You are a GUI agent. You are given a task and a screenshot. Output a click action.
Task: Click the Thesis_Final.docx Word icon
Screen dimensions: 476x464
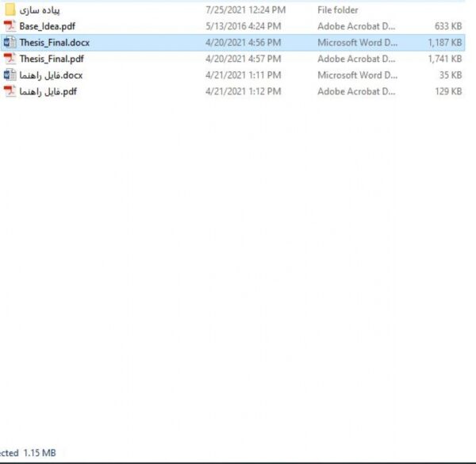click(x=10, y=43)
